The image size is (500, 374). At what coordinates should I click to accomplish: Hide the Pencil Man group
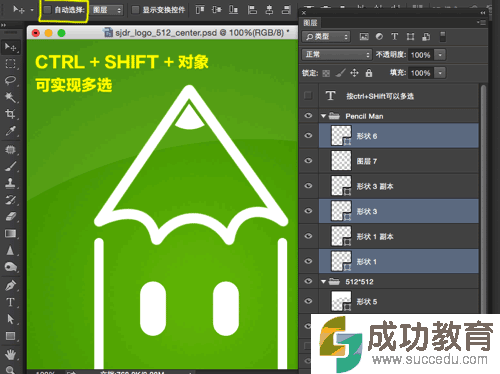point(309,116)
